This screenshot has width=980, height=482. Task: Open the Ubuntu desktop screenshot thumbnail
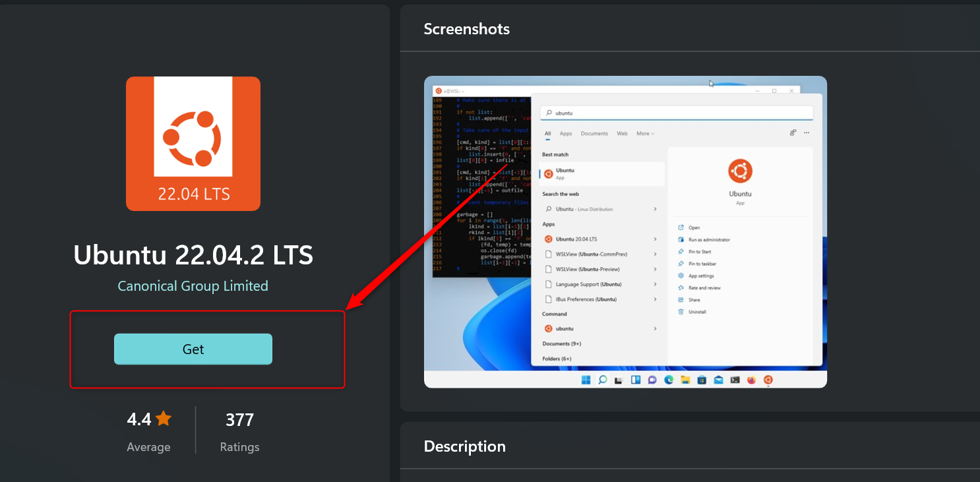625,232
